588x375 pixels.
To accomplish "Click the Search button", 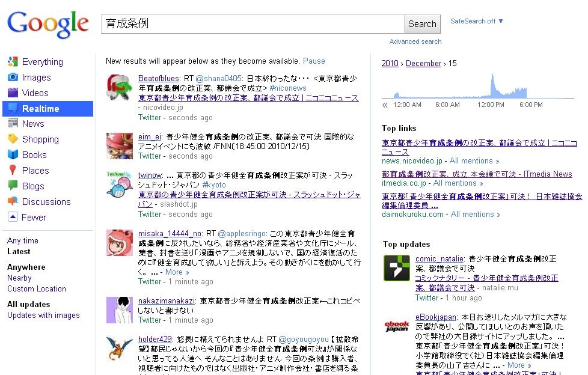I will (x=422, y=24).
